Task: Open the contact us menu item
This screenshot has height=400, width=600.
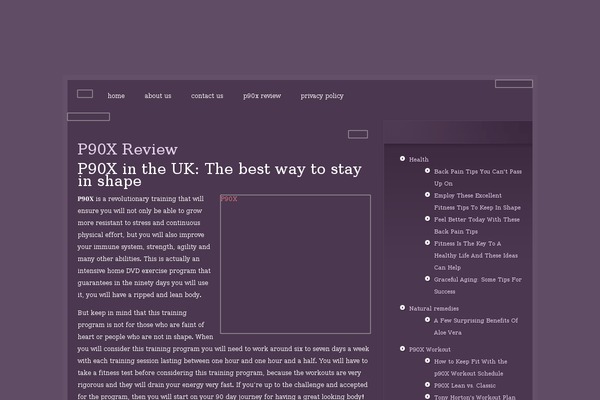Action: [207, 96]
